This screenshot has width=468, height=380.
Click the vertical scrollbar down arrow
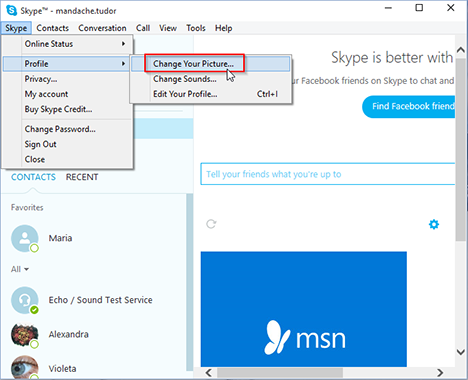[x=461, y=352]
